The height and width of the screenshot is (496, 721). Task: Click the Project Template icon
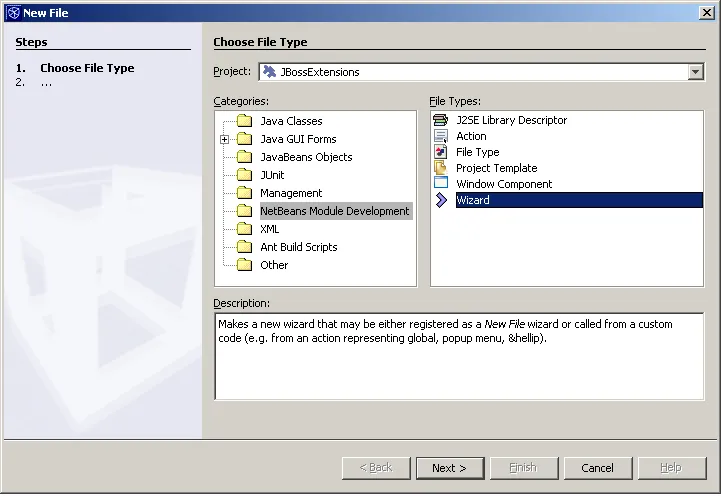[441, 168]
